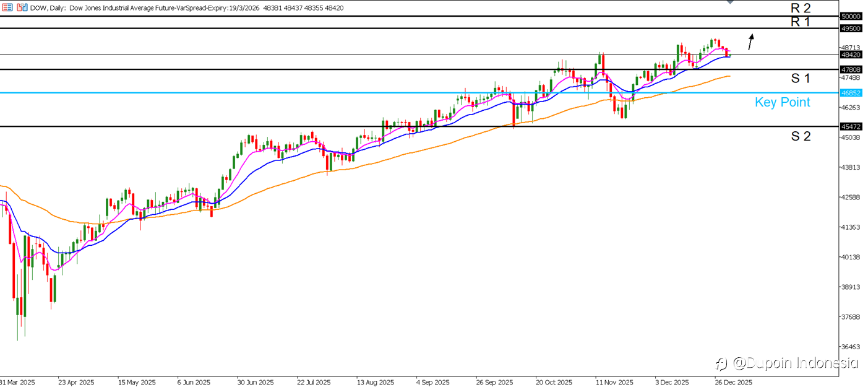Click the 46263 price scale value
This screenshot has height=387, width=868.
point(851,107)
